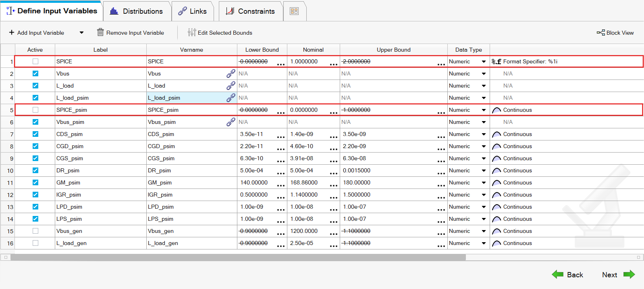Open nominal ellipsis for SPICE row
This screenshot has width=644, height=289.
tap(334, 65)
